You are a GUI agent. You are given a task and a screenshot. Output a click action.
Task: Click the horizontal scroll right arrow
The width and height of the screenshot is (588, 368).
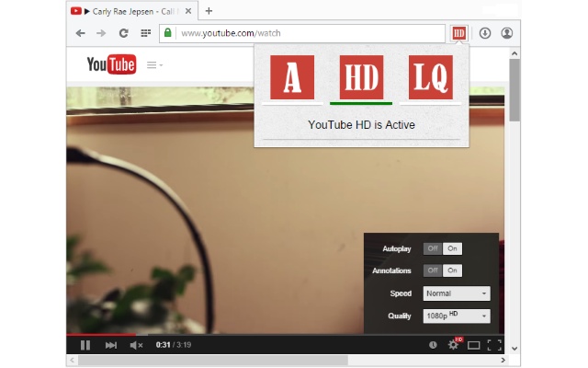[x=503, y=361]
